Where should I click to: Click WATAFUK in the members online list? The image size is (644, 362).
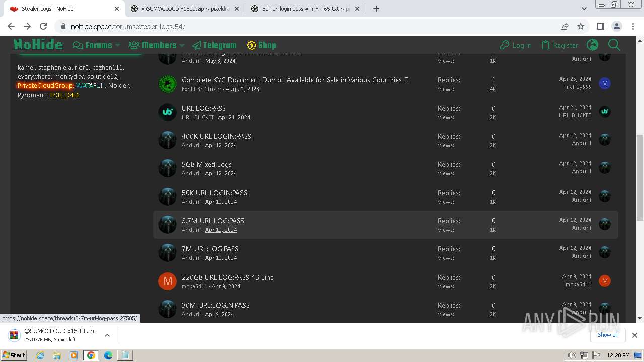pyautogui.click(x=91, y=86)
